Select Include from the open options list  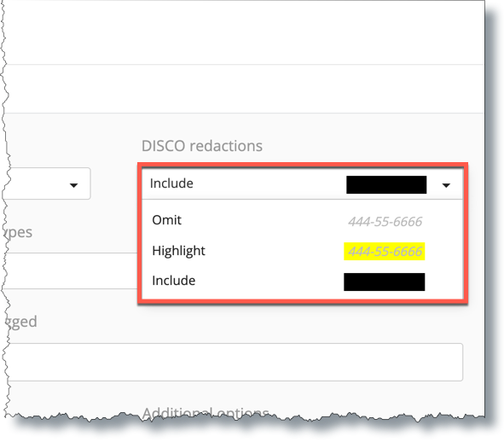click(x=302, y=281)
